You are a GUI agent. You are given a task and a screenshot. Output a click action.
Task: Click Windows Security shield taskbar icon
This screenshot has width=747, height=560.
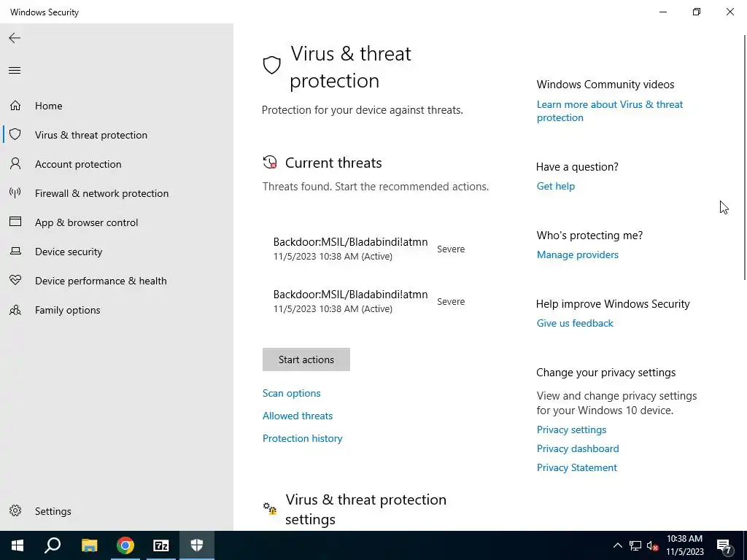point(197,545)
